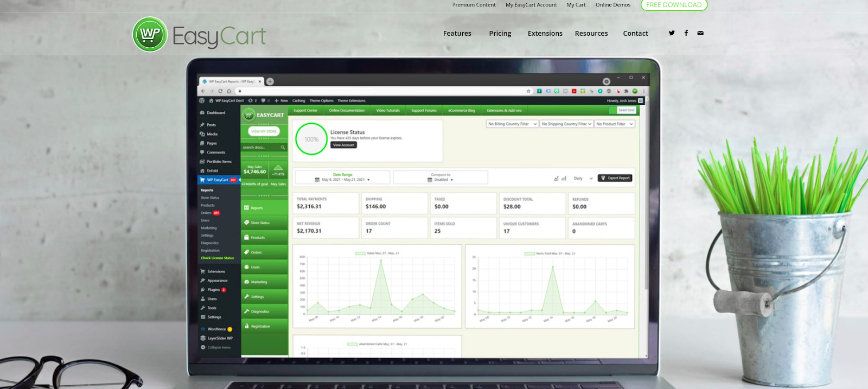Screen dimensions: 868x389
Task: Select the WP EasyCart Reports browser tab
Action: coord(232,81)
